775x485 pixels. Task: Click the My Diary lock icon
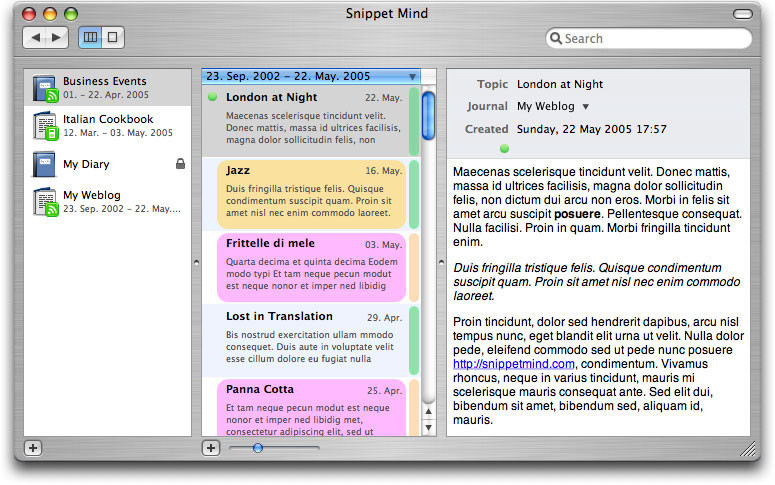pos(180,164)
